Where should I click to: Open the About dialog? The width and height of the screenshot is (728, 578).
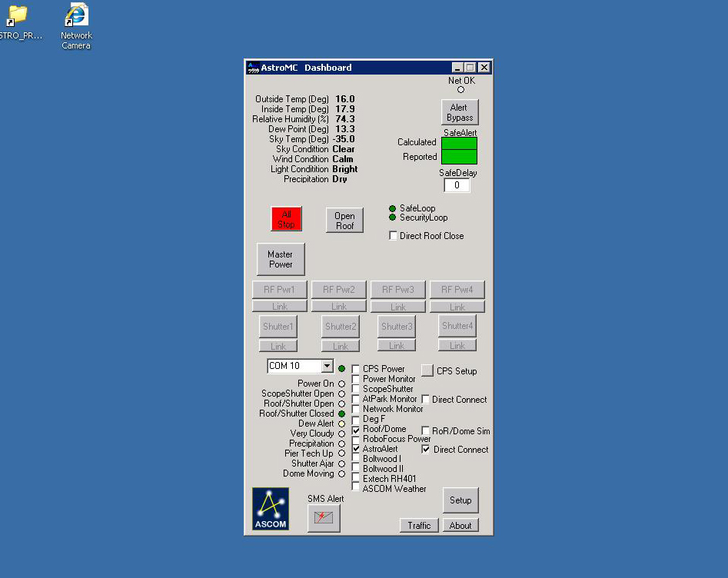[x=460, y=526]
